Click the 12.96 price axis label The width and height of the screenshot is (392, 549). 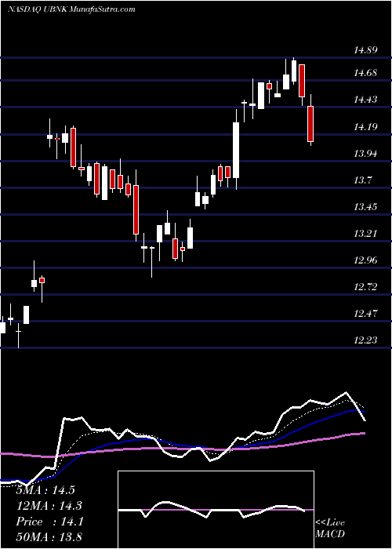click(x=365, y=260)
